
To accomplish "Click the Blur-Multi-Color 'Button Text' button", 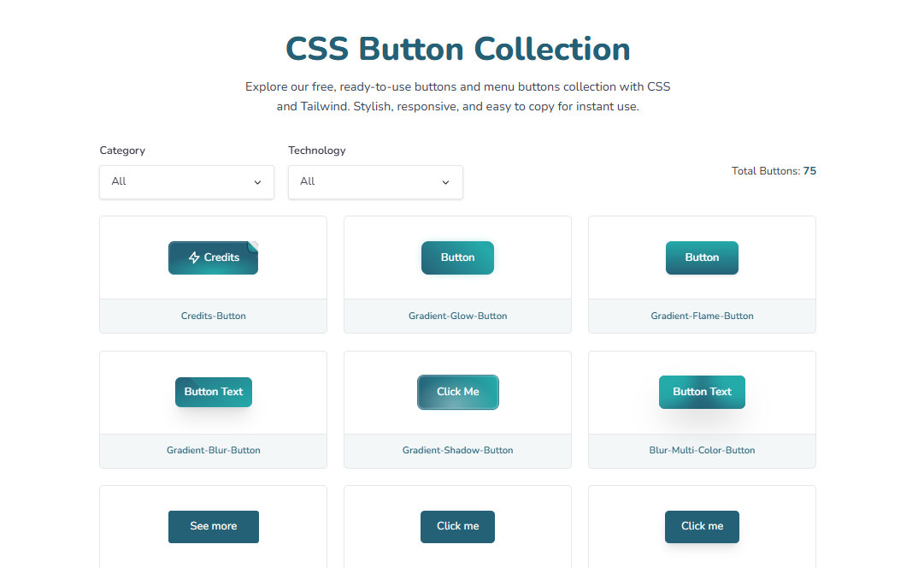I will click(x=702, y=392).
